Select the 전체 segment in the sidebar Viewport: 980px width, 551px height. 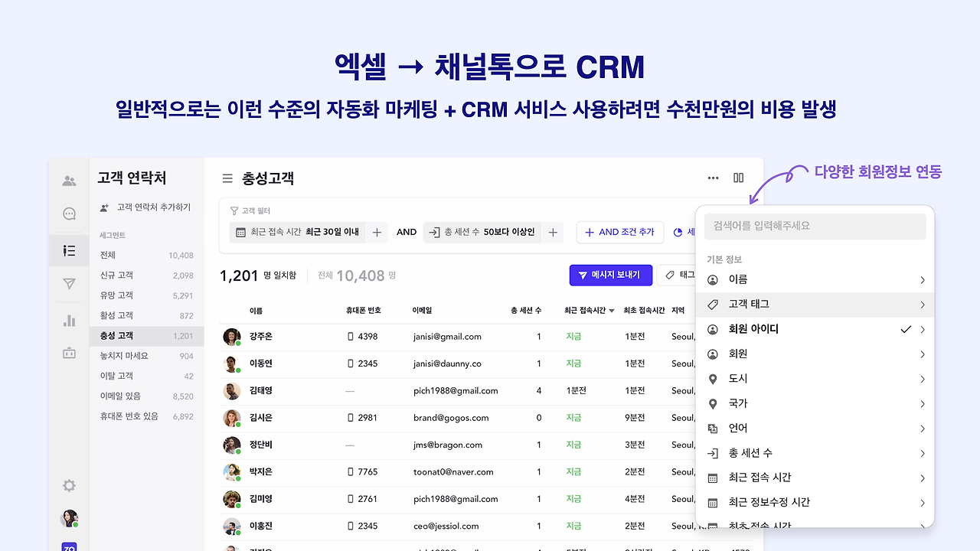tap(146, 255)
